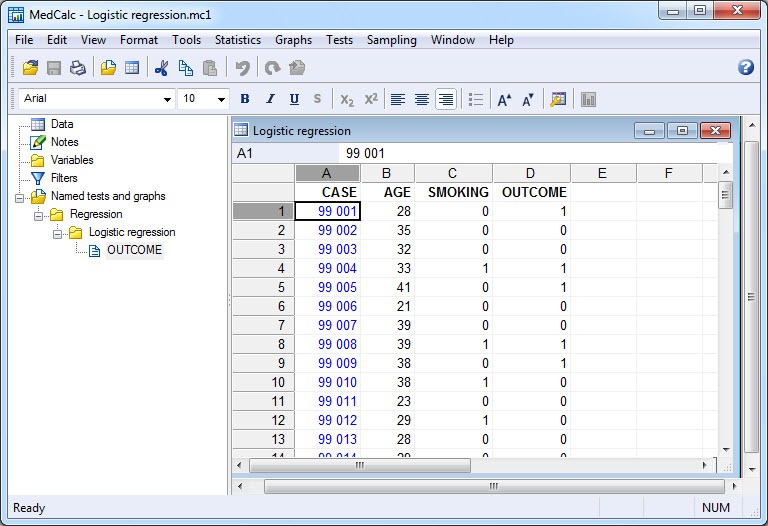Select column D header

point(531,173)
